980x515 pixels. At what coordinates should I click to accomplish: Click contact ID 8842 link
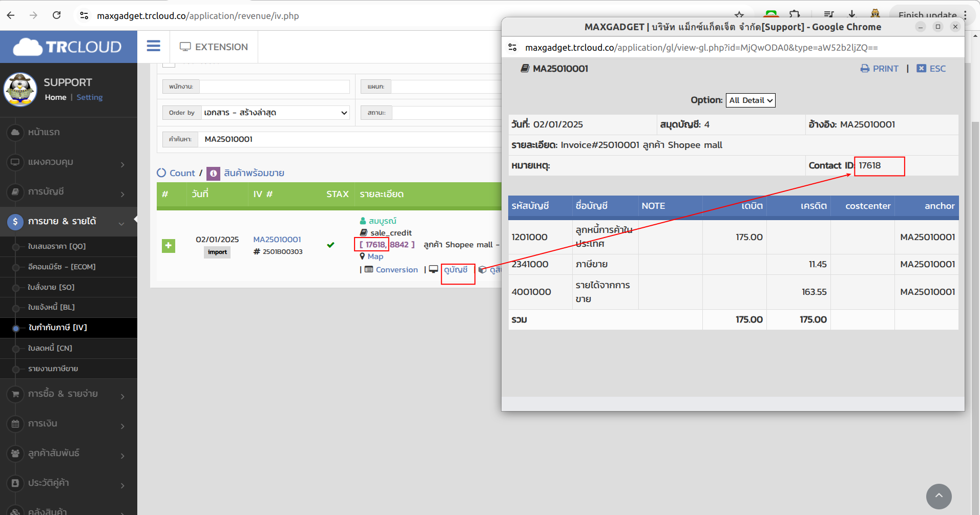(399, 245)
